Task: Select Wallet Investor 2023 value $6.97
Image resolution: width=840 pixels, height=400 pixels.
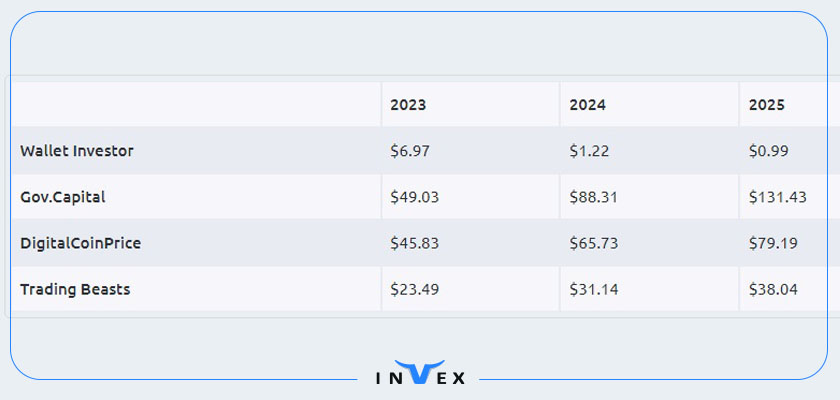Action: coord(410,151)
